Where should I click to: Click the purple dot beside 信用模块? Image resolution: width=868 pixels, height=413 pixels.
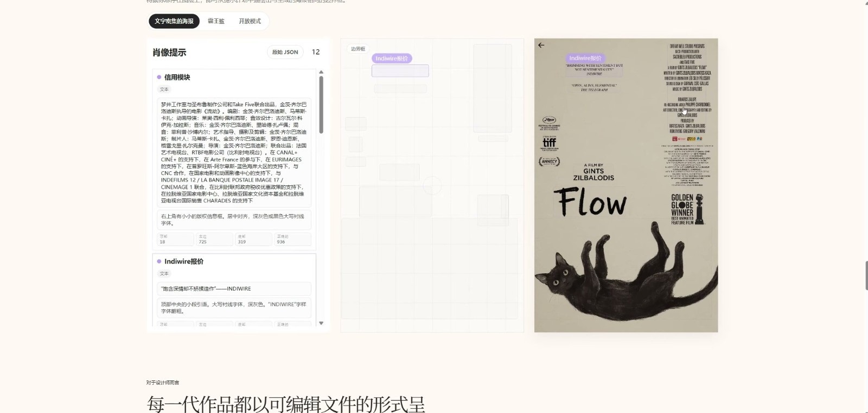tap(159, 78)
